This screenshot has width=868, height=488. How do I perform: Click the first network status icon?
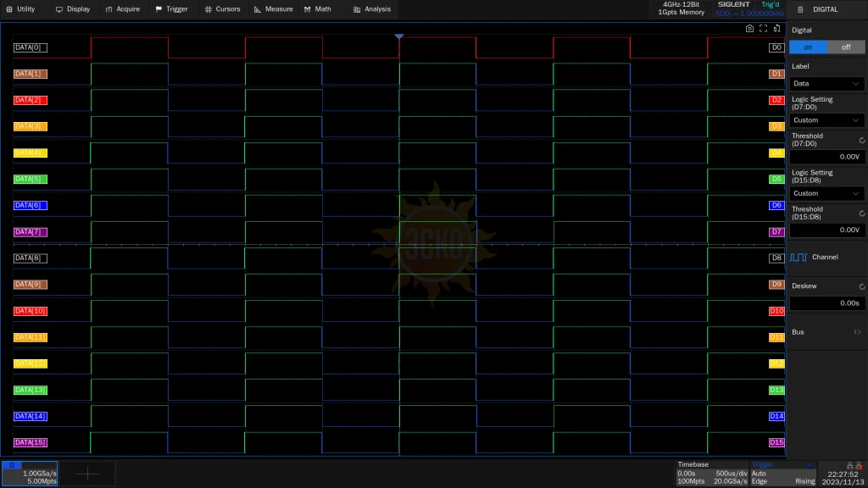849,466
